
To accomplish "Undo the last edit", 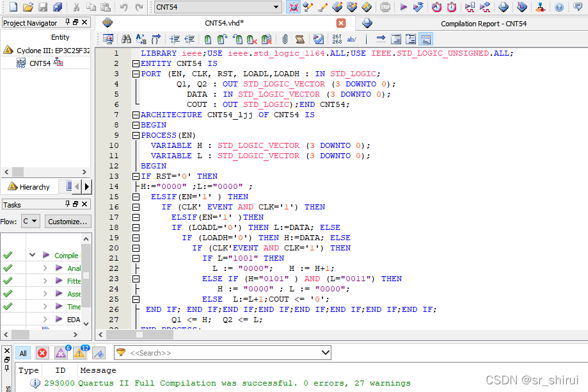I will tap(124, 7).
